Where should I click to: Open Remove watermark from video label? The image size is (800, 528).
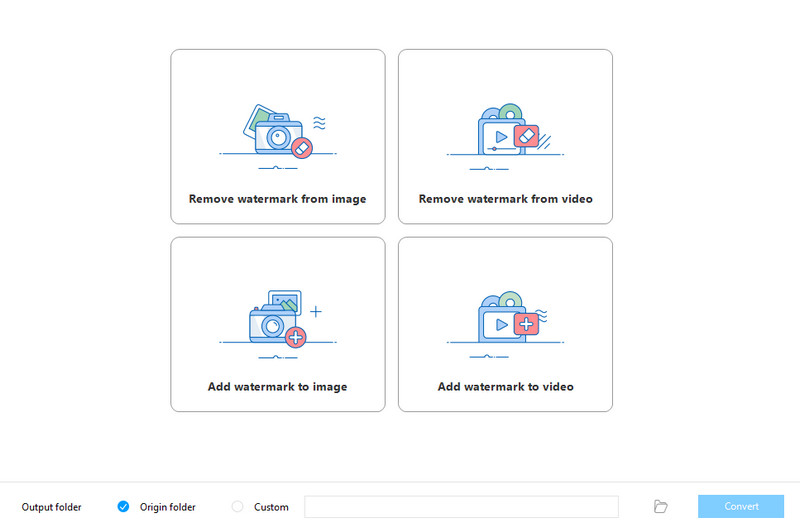tap(505, 199)
